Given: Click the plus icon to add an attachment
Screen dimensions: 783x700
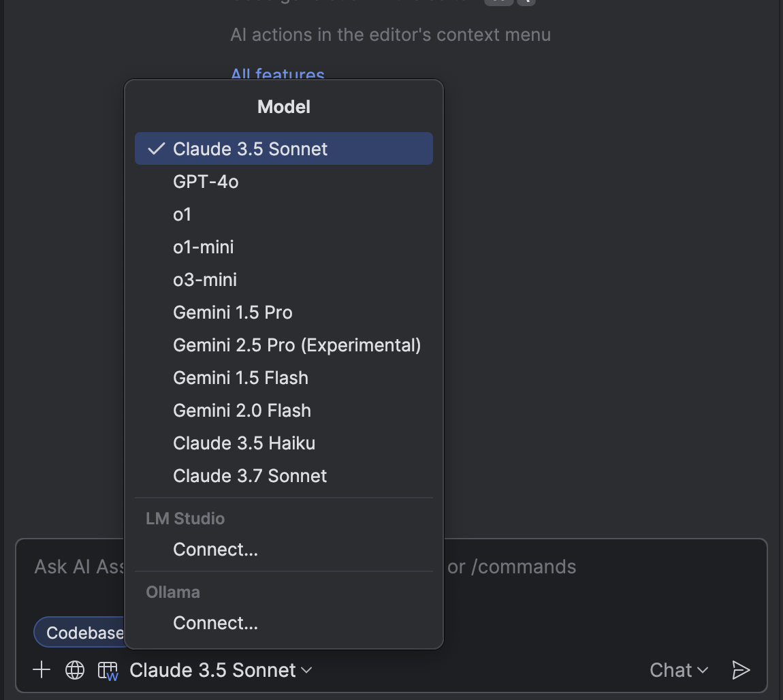Looking at the screenshot, I should pos(42,670).
